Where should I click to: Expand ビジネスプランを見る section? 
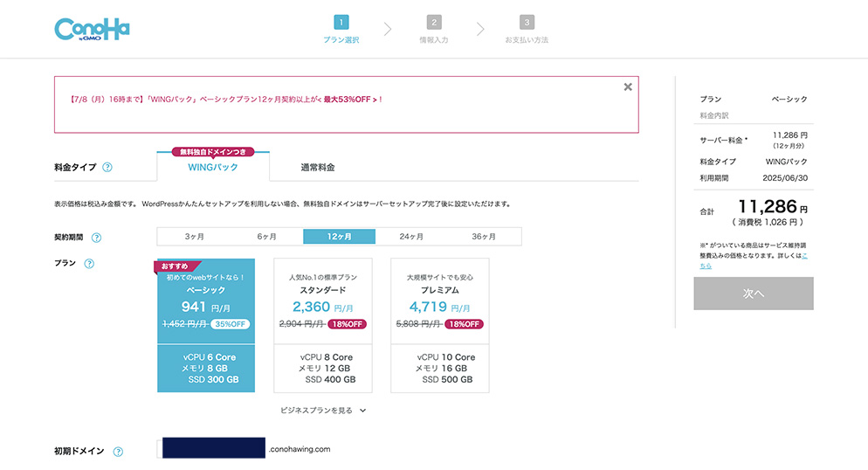click(323, 411)
